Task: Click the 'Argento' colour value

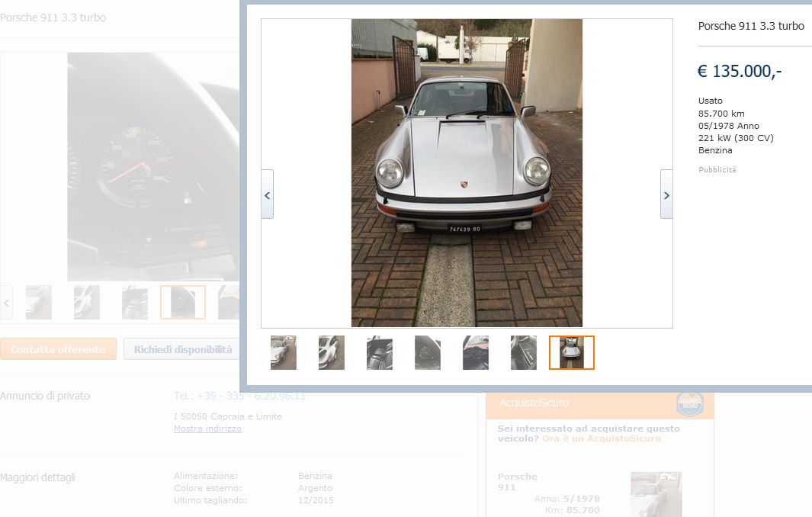Action: point(315,488)
